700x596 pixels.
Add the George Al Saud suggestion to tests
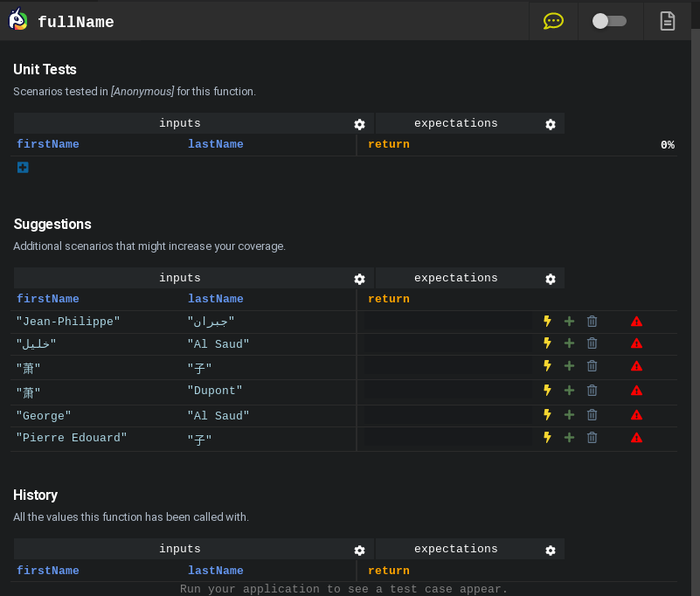[569, 415]
